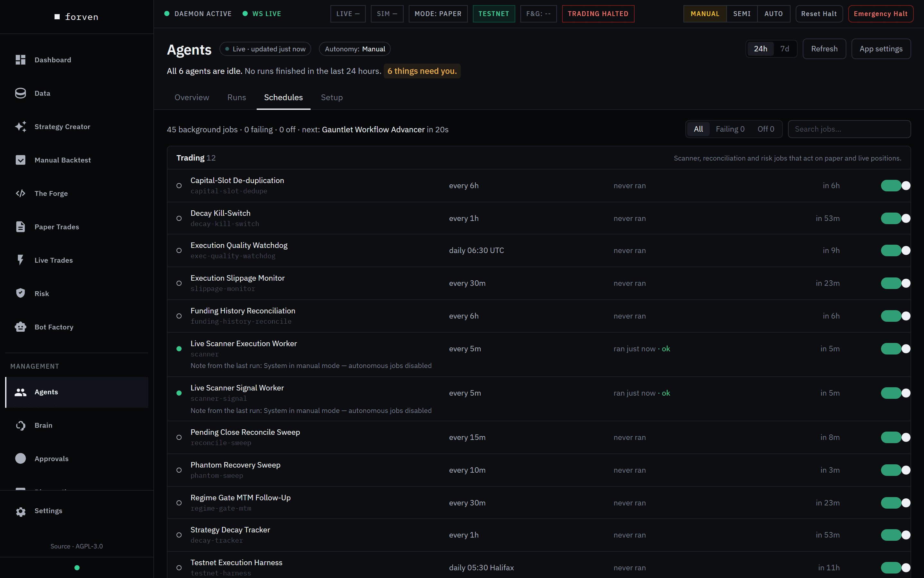Click Autonomy: Manual pill
Image resolution: width=924 pixels, height=578 pixels.
pyautogui.click(x=355, y=49)
